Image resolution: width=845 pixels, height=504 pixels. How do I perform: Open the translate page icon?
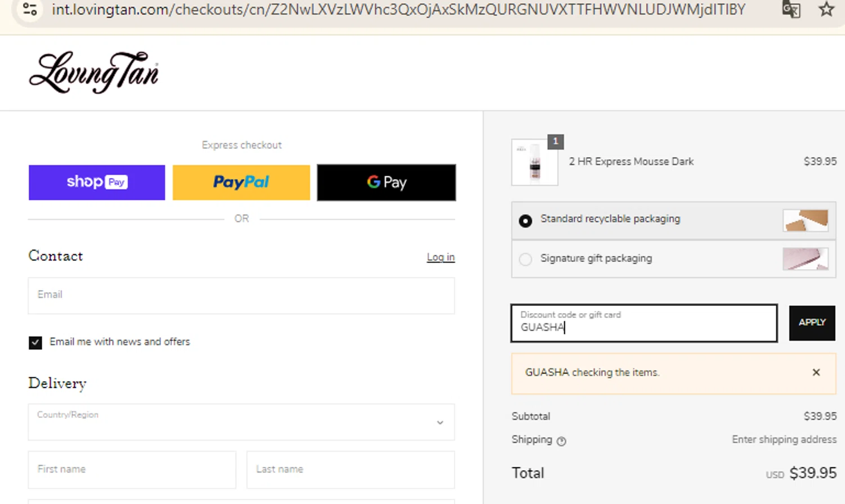[791, 10]
